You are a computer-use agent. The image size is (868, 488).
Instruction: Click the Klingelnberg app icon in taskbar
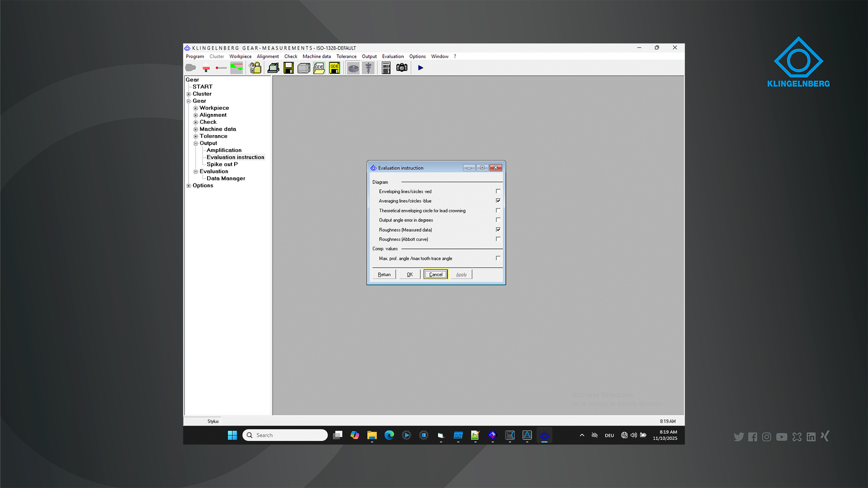(544, 435)
